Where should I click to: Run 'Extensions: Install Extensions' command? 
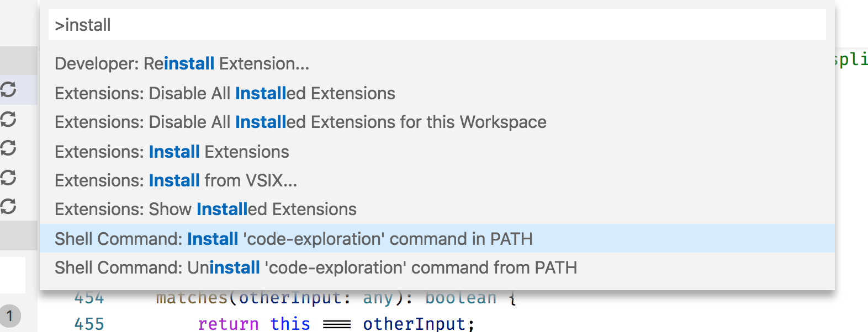point(172,152)
